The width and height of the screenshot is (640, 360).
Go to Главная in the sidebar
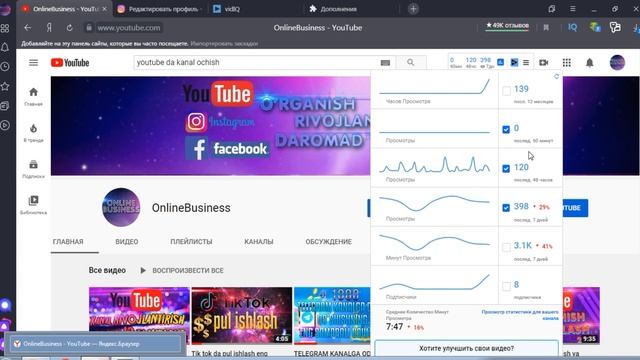pyautogui.click(x=33, y=97)
